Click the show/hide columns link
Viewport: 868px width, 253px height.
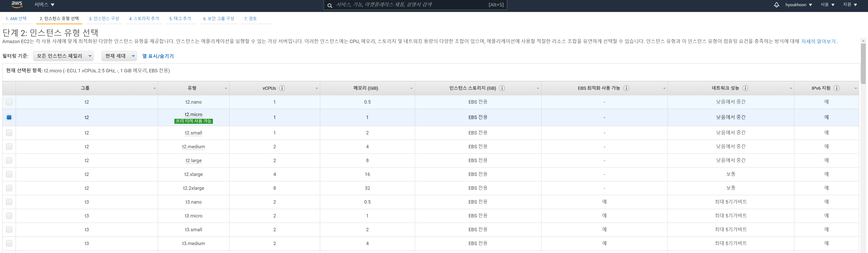click(158, 56)
